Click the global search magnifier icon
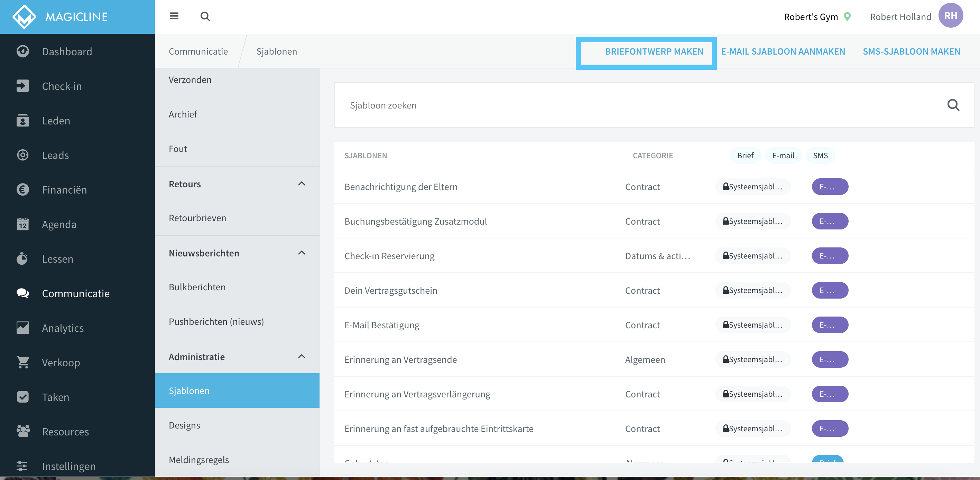The image size is (980, 480). [x=205, y=16]
